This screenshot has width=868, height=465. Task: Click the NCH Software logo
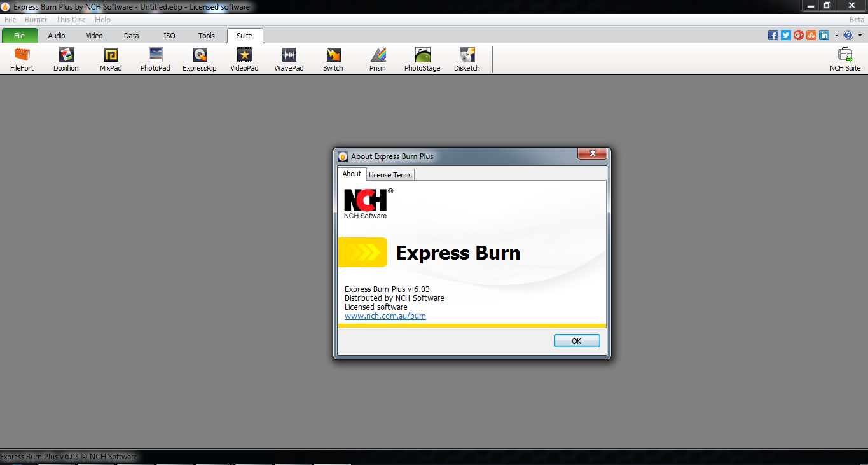(368, 204)
